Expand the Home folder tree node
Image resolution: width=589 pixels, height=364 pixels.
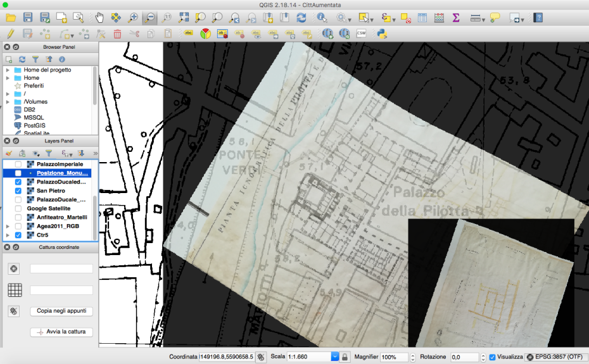8,78
